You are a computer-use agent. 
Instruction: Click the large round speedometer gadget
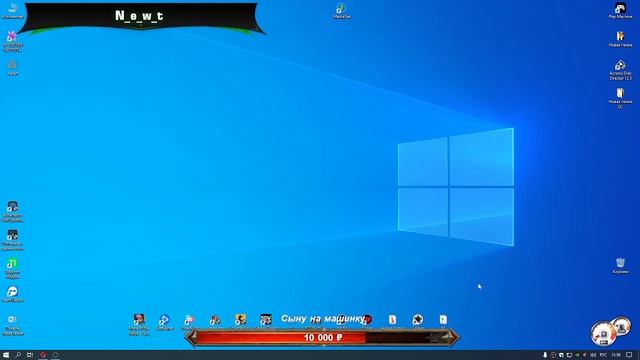coord(604,333)
